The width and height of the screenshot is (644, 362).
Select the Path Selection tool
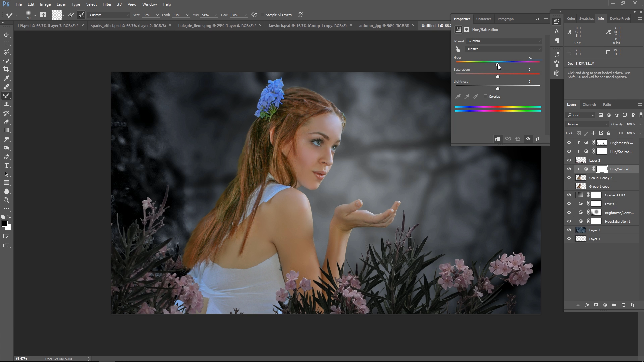click(x=6, y=174)
